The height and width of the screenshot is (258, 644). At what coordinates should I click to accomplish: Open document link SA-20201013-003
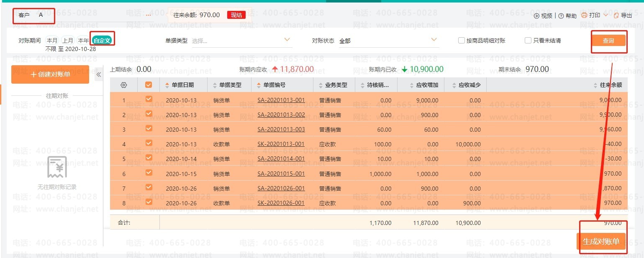281,130
